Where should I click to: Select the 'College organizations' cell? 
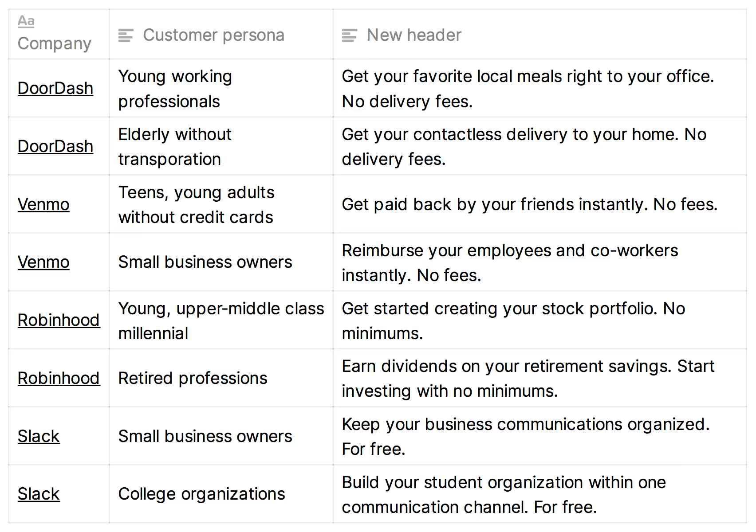click(202, 494)
